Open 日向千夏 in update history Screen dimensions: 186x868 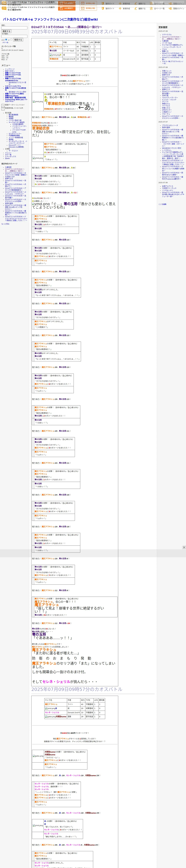[x=165, y=96]
